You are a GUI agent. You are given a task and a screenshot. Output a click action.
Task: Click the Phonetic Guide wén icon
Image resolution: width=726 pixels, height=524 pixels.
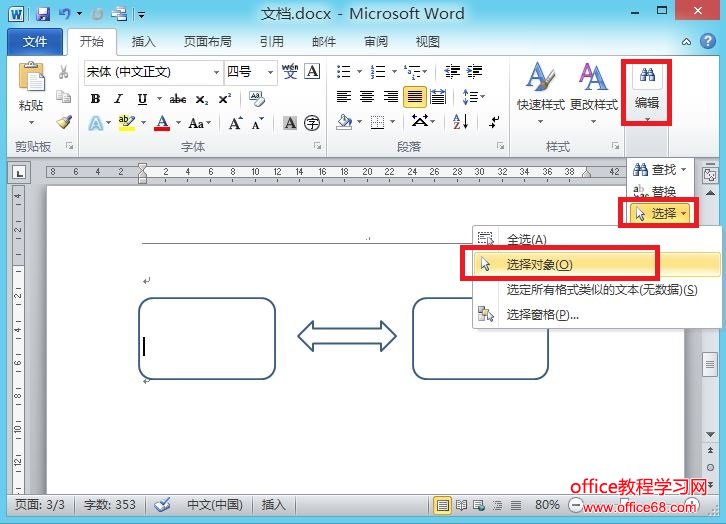[x=290, y=71]
